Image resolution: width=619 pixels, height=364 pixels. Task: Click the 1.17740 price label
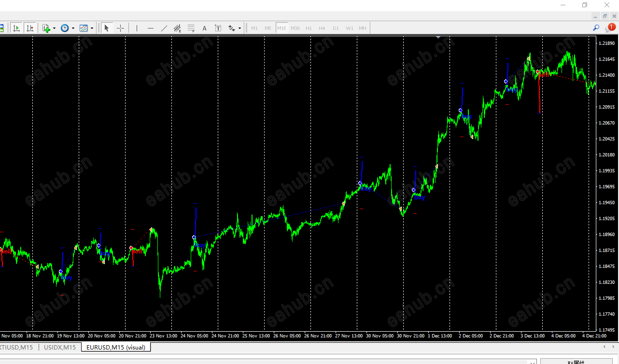tap(606, 314)
